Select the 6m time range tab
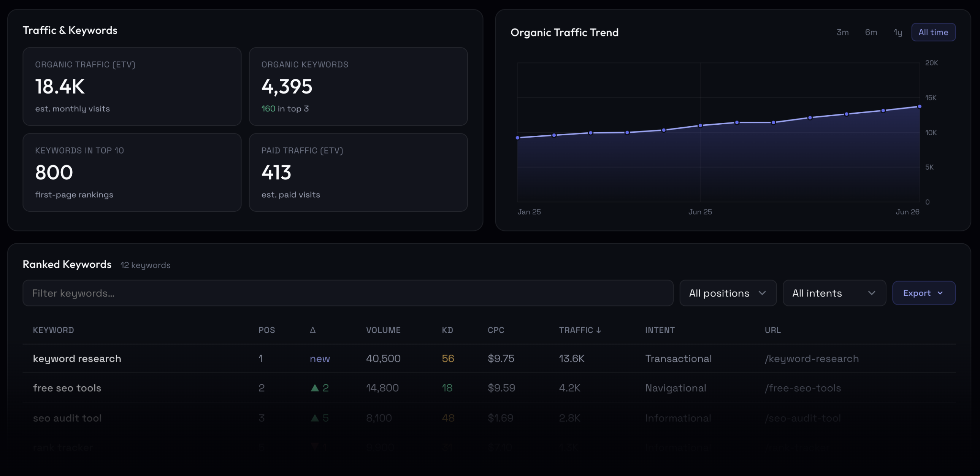980x476 pixels. [x=871, y=32]
